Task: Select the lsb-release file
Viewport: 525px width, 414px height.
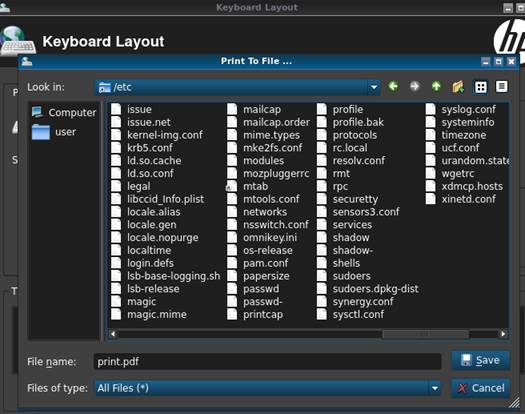Action: 145,289
